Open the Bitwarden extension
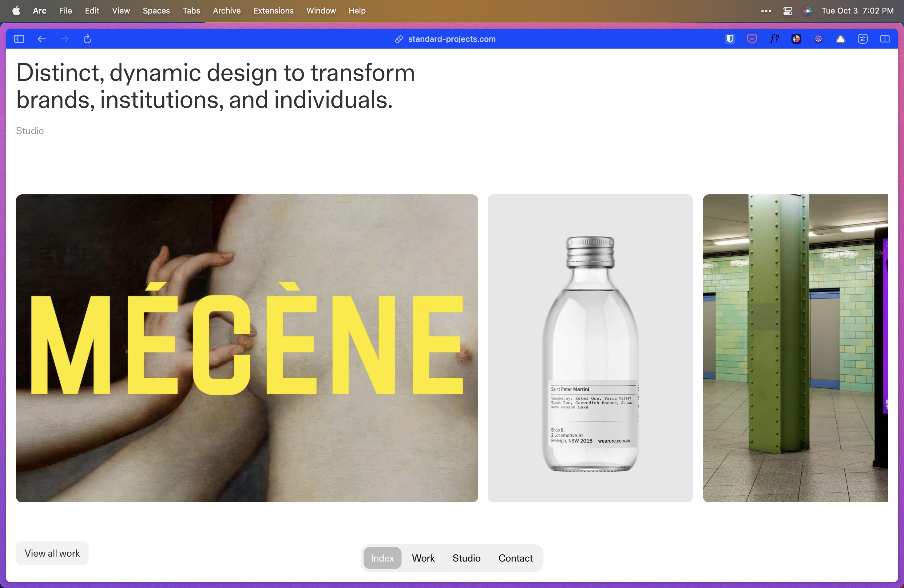904x588 pixels. (x=730, y=39)
